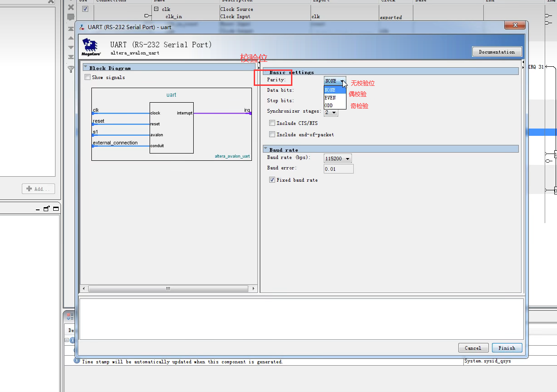Open the Synchronizer stages dropdown
Screen dimensions: 557x392
331,112
